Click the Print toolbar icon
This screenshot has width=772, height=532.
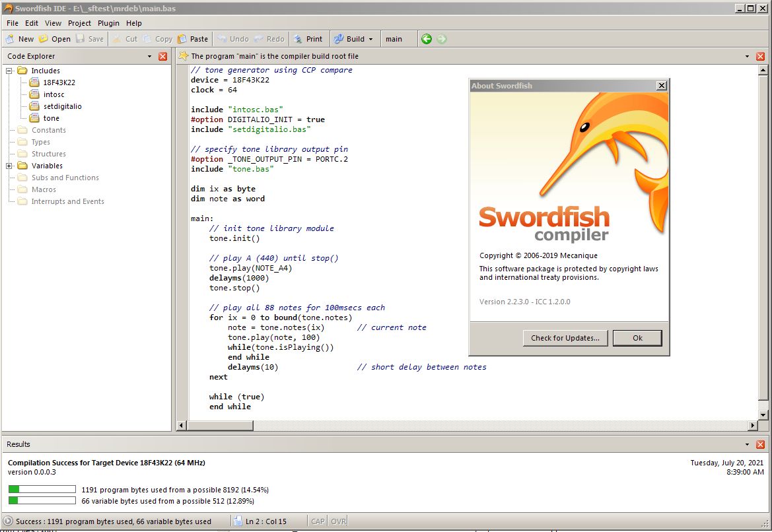[x=297, y=39]
